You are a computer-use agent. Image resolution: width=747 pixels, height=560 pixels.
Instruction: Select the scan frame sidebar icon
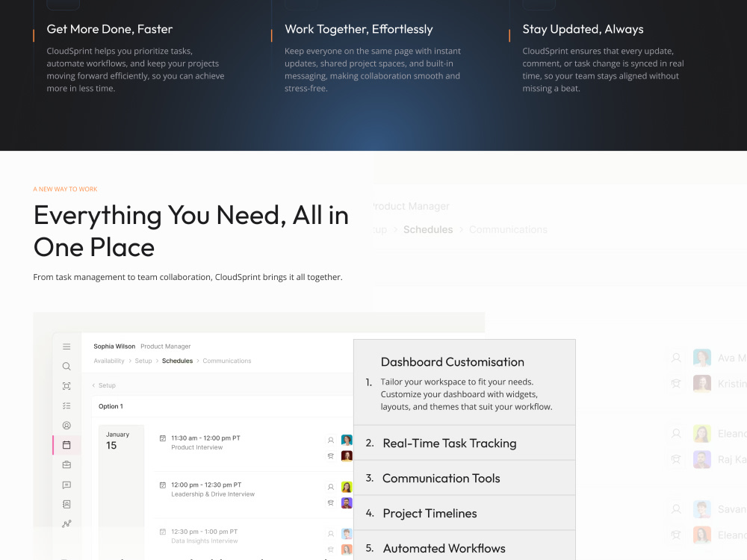(66, 386)
